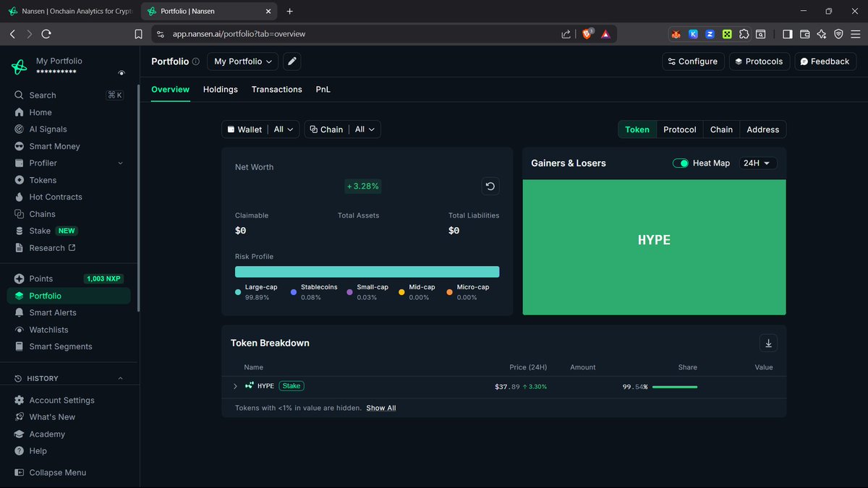Click the Large-cap legend dot

(x=238, y=292)
